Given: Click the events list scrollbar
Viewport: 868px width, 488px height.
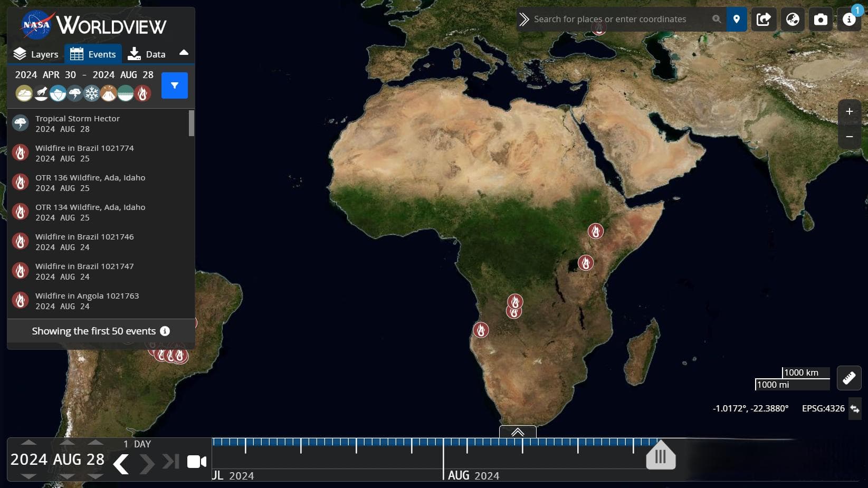Looking at the screenshot, I should pos(192,123).
